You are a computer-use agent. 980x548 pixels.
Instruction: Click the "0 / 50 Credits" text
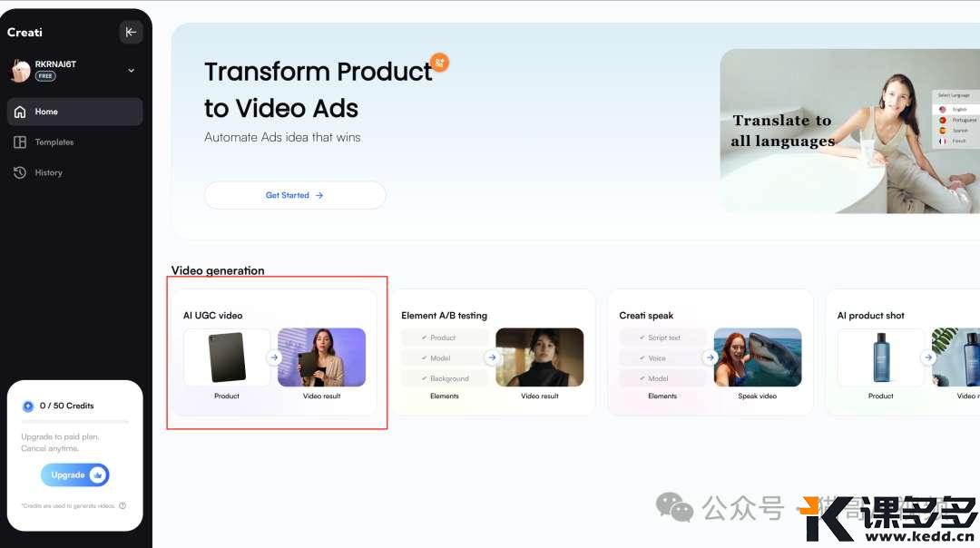pyautogui.click(x=67, y=406)
